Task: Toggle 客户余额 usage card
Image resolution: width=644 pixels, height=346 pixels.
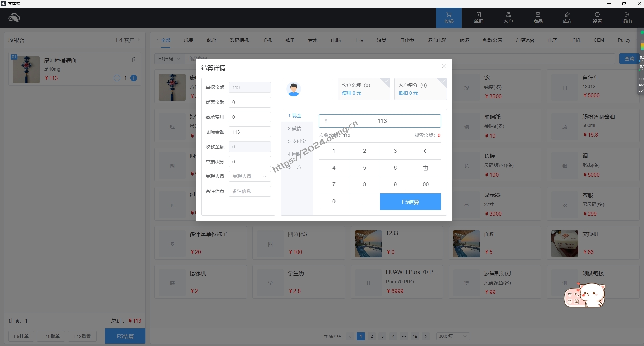Action: 364,89
